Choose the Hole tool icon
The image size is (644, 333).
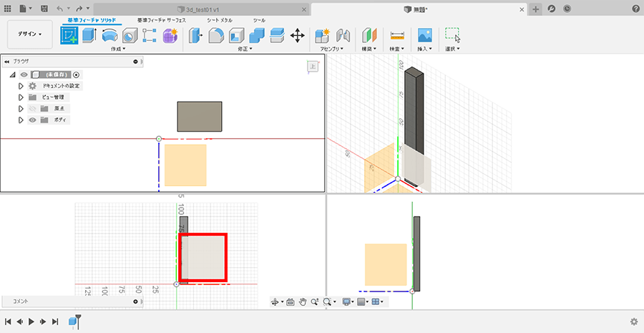[130, 35]
